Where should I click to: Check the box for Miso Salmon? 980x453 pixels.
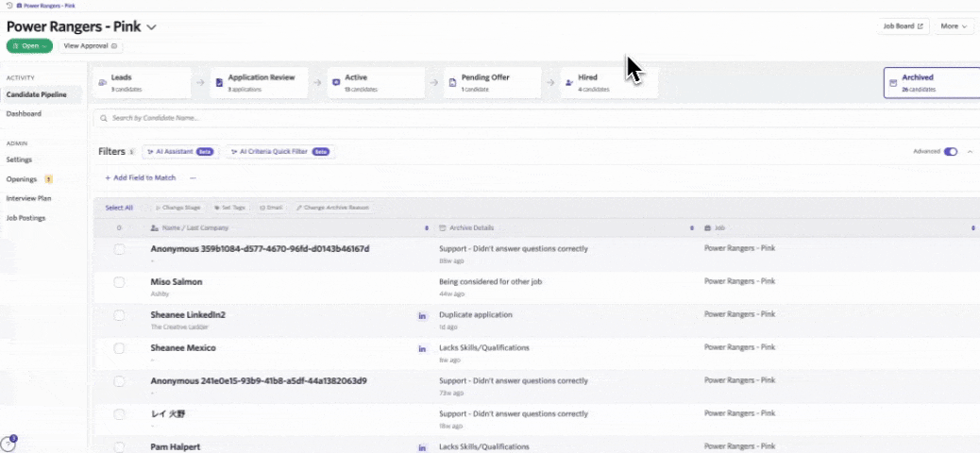click(x=119, y=282)
